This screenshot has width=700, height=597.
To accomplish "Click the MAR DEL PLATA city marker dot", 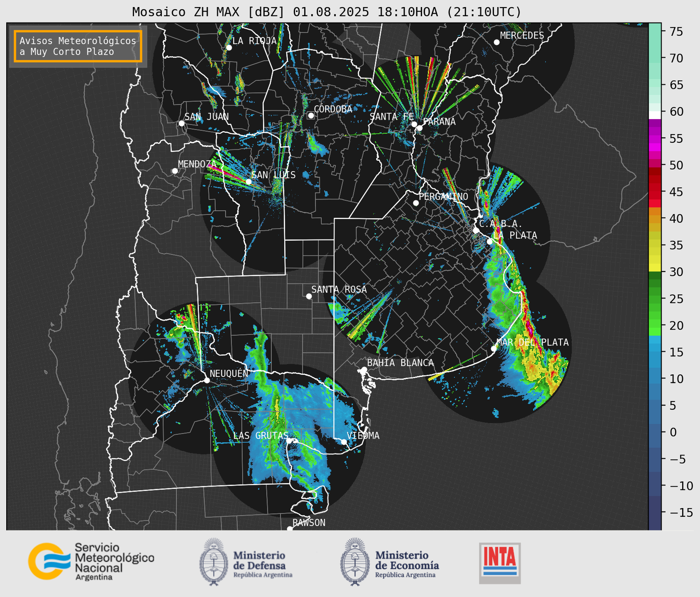I will [x=494, y=349].
